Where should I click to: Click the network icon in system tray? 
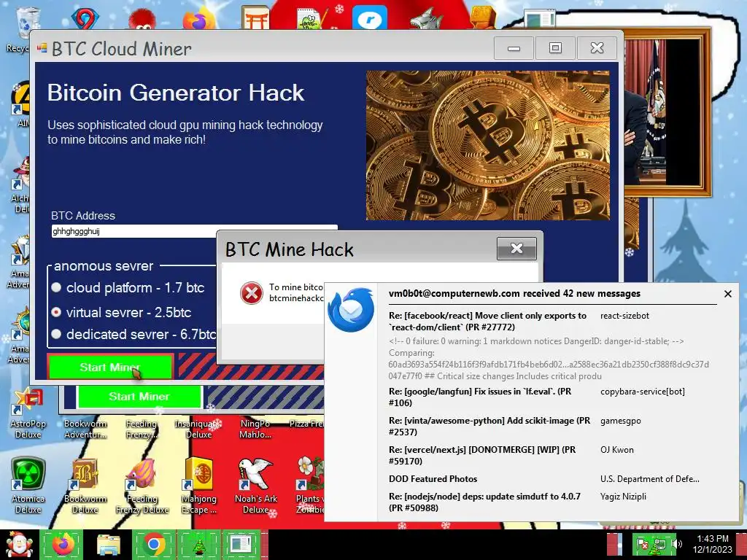click(660, 544)
